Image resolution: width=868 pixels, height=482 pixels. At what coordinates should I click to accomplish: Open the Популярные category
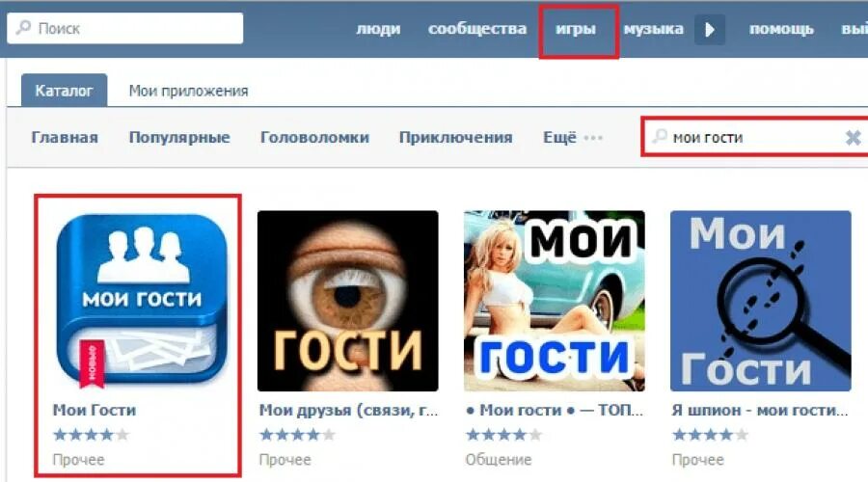179,137
